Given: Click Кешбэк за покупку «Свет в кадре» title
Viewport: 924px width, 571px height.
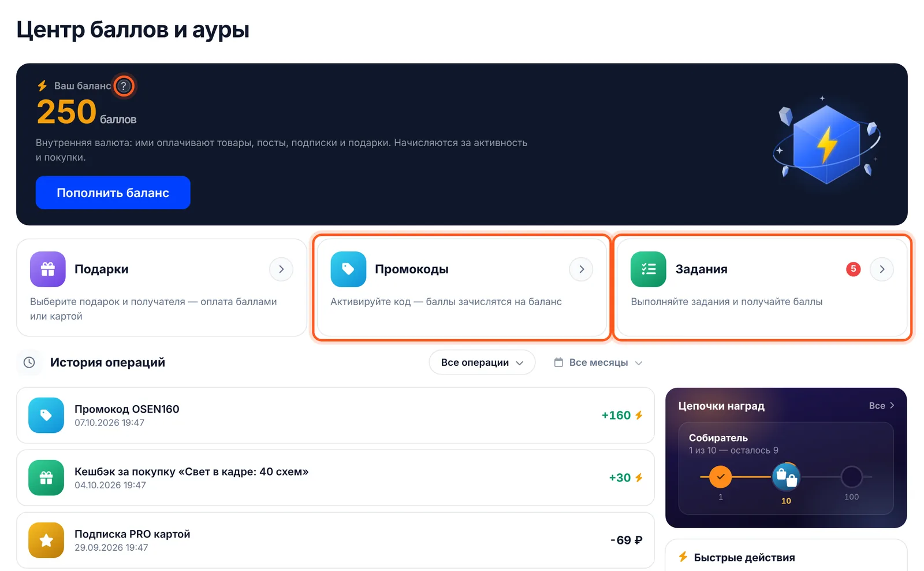Looking at the screenshot, I should [x=192, y=472].
